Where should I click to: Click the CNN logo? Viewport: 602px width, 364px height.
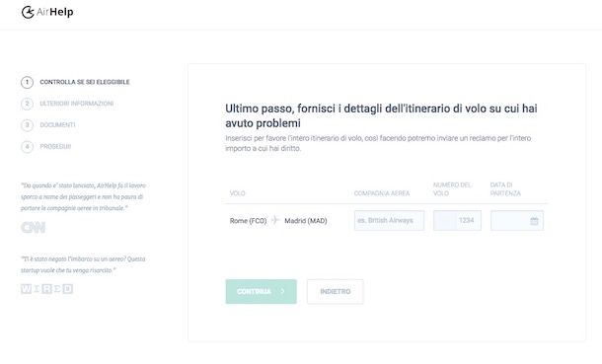(x=33, y=228)
